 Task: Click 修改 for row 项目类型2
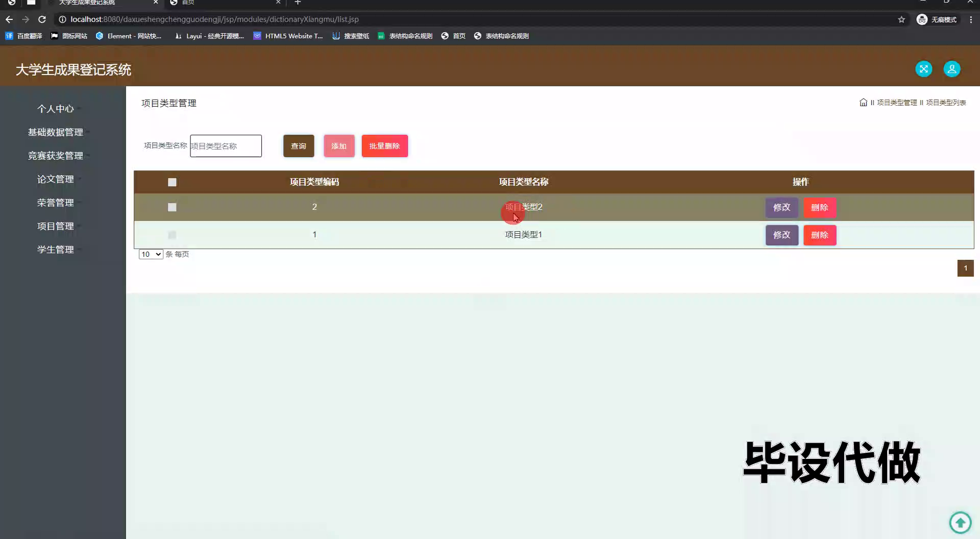782,207
